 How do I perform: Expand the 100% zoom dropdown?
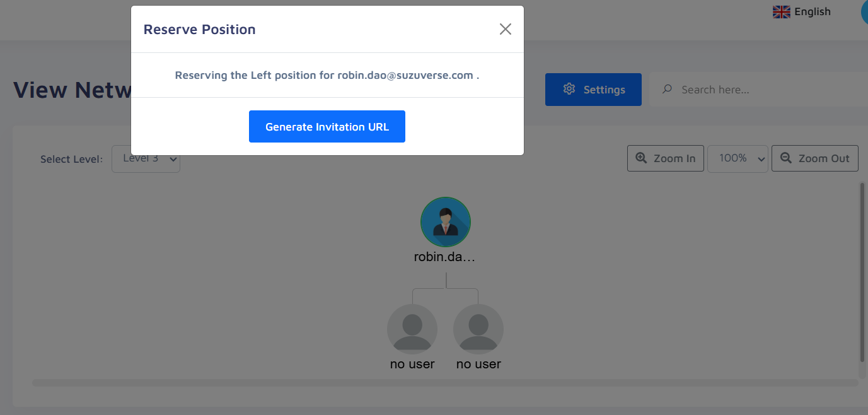[x=737, y=158]
